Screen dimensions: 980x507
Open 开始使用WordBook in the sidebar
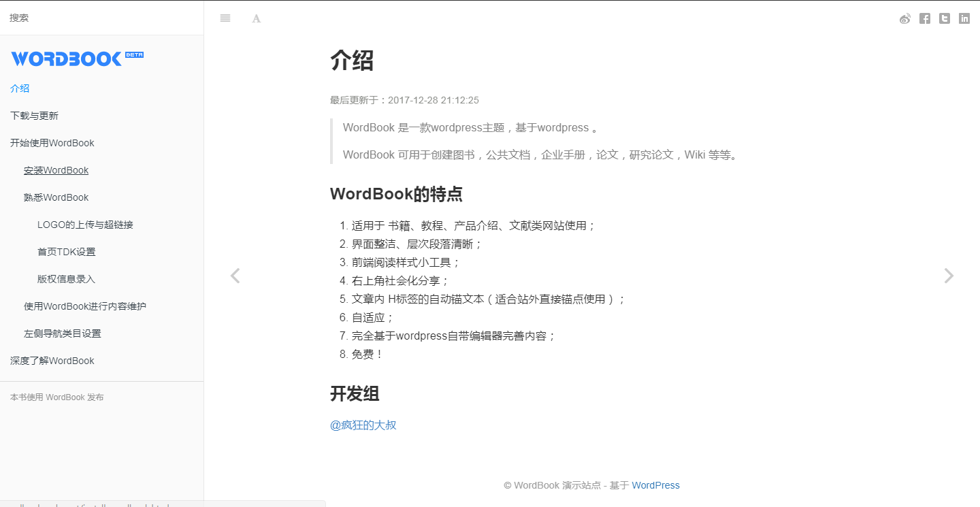click(52, 143)
